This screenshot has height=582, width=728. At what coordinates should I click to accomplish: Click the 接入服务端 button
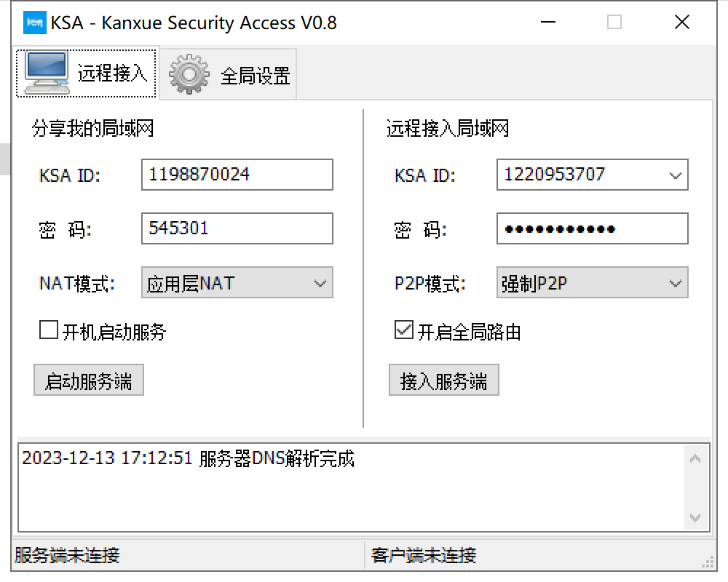click(443, 381)
